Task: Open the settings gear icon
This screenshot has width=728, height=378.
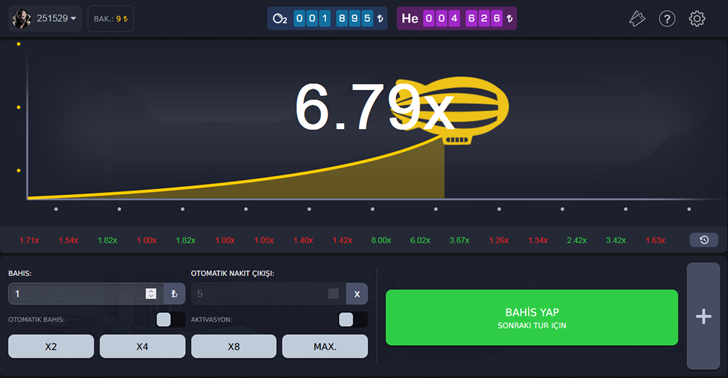Action: [696, 19]
